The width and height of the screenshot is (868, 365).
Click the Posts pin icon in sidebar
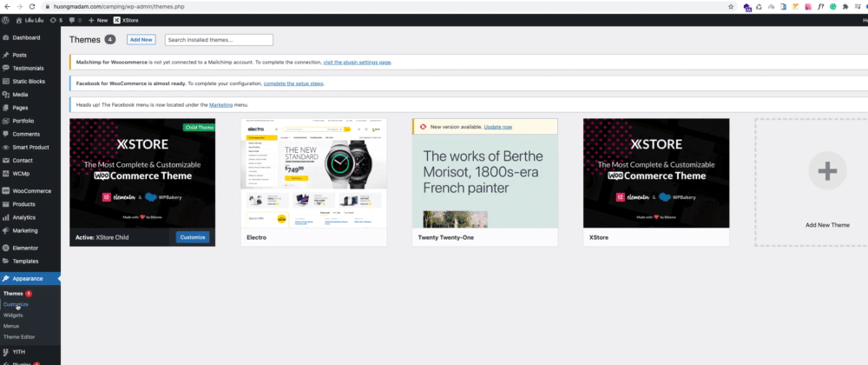coord(5,56)
